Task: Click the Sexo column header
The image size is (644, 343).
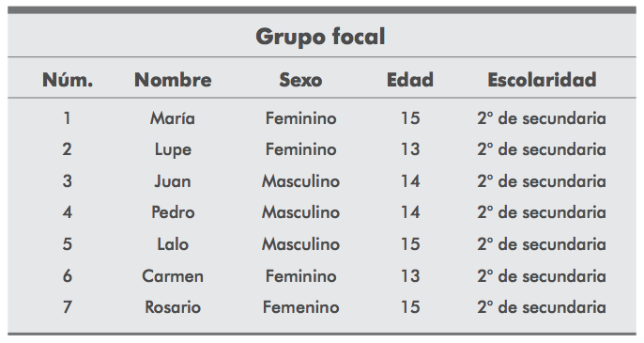Action: (x=300, y=80)
